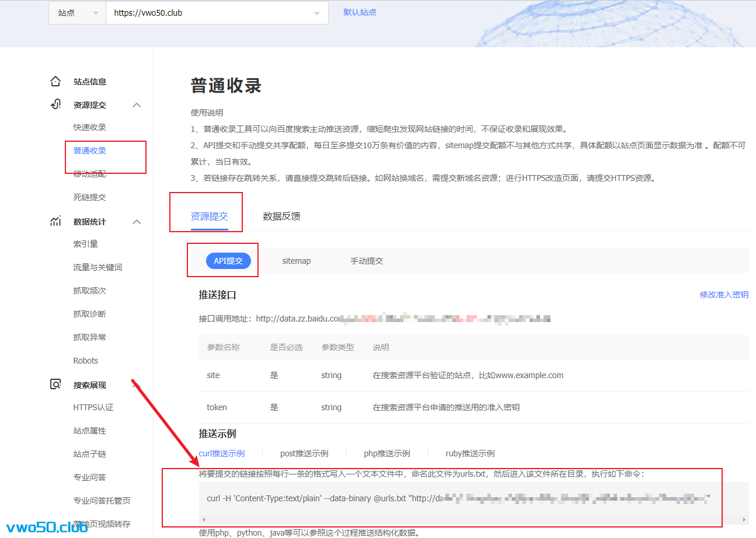Show the ruby推送示例 example

471,453
